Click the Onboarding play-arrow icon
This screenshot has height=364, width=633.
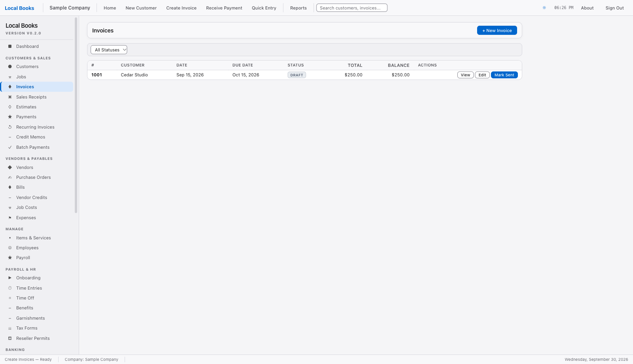click(10, 278)
